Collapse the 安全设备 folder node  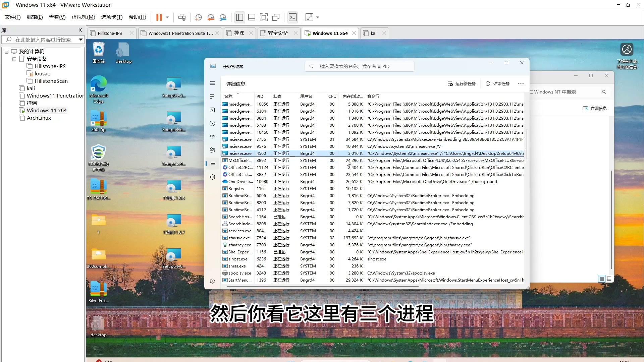(x=14, y=59)
